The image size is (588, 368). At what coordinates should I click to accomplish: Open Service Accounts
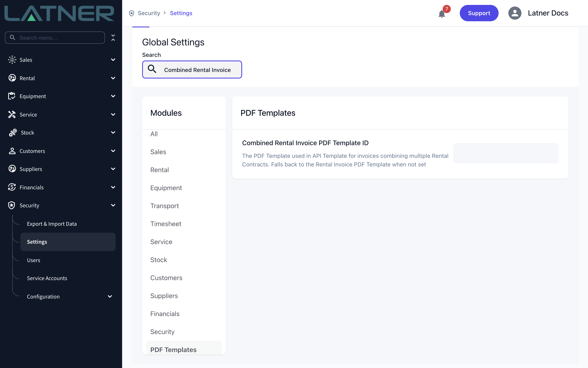(47, 278)
